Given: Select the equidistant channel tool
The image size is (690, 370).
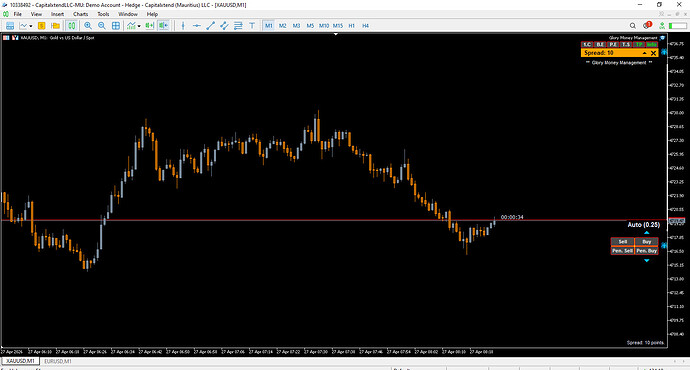Looking at the screenshot, I should (x=224, y=26).
